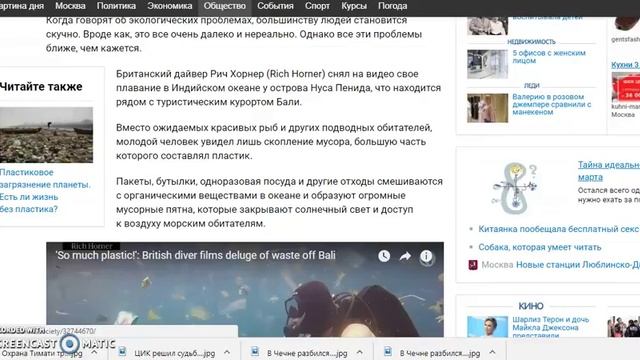
Task: Open 'Шарлиз Терон и дочь Майкла Джексона' link
Action: (x=551, y=327)
